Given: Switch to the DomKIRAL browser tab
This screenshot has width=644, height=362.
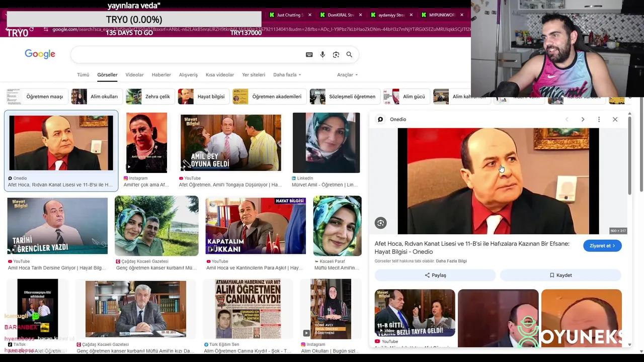Looking at the screenshot, I should click(340, 15).
